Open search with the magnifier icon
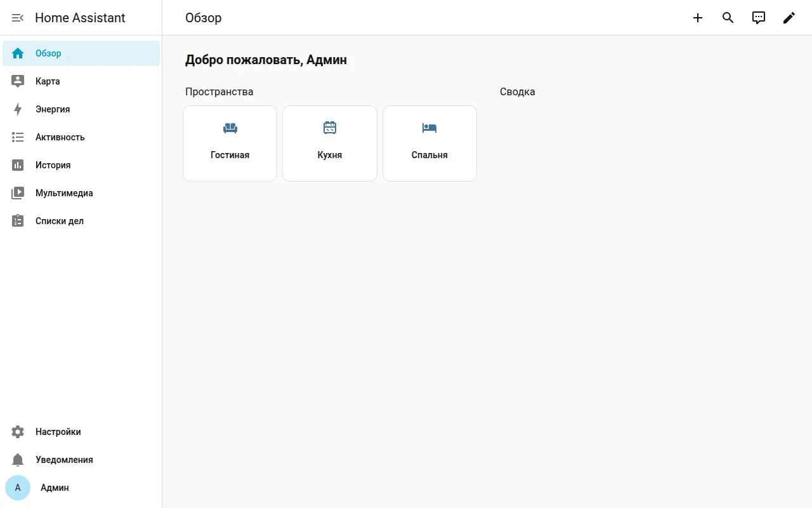 pos(728,18)
